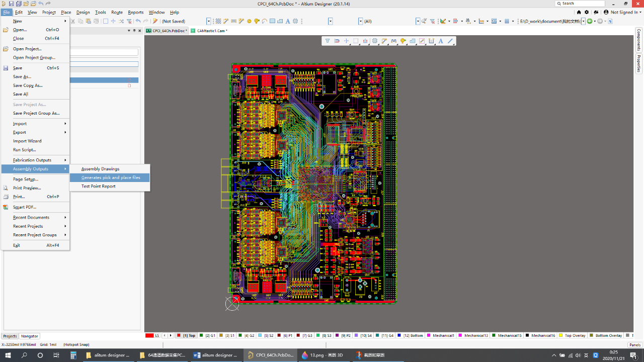Image resolution: width=644 pixels, height=362 pixels.
Task: Select the Mechanical16 layer tab
Action: [540, 335]
